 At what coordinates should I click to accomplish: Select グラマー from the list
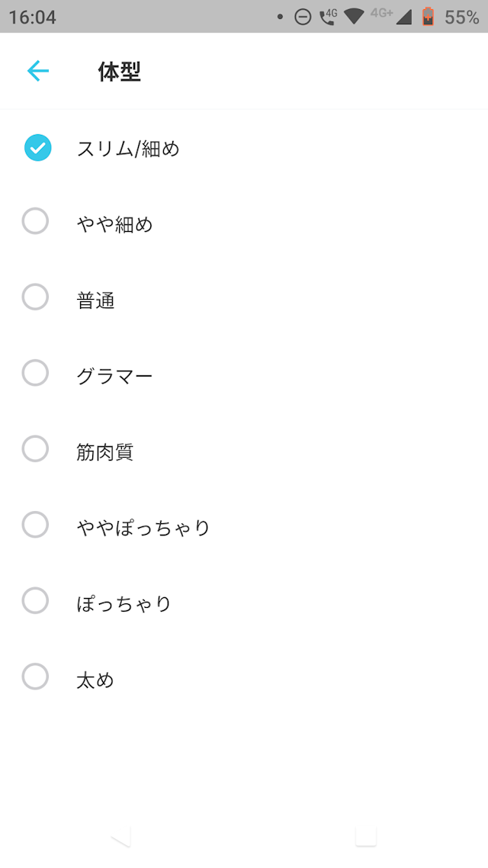pos(35,372)
